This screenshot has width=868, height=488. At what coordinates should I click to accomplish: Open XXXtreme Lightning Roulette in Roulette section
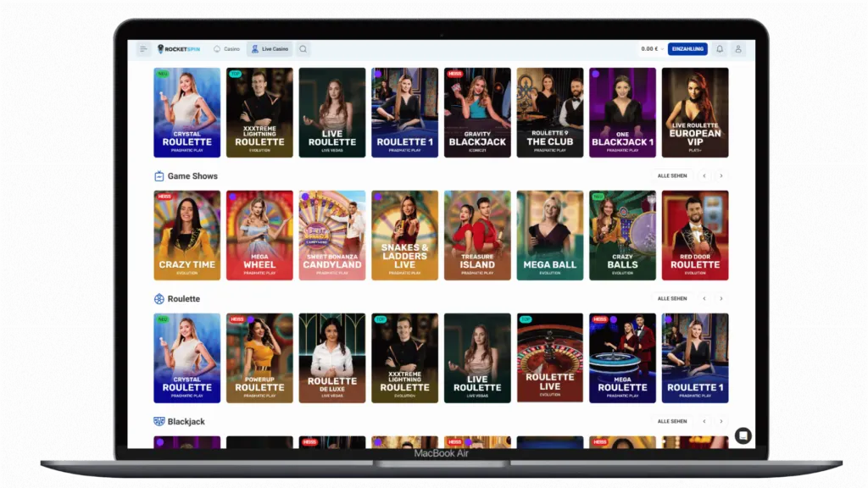pos(404,358)
